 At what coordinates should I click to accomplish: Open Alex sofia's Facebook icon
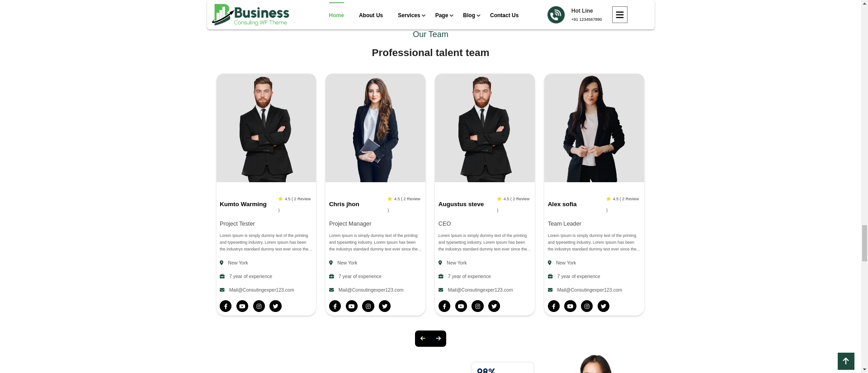(553, 306)
